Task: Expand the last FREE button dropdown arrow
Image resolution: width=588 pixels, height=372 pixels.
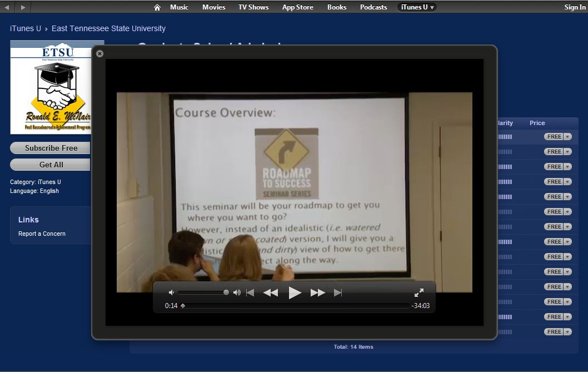Action: [x=567, y=332]
